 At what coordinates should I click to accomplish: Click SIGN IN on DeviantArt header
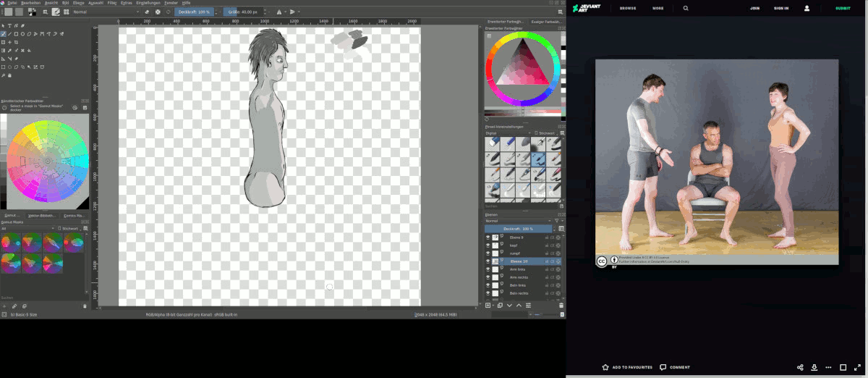coord(781,9)
